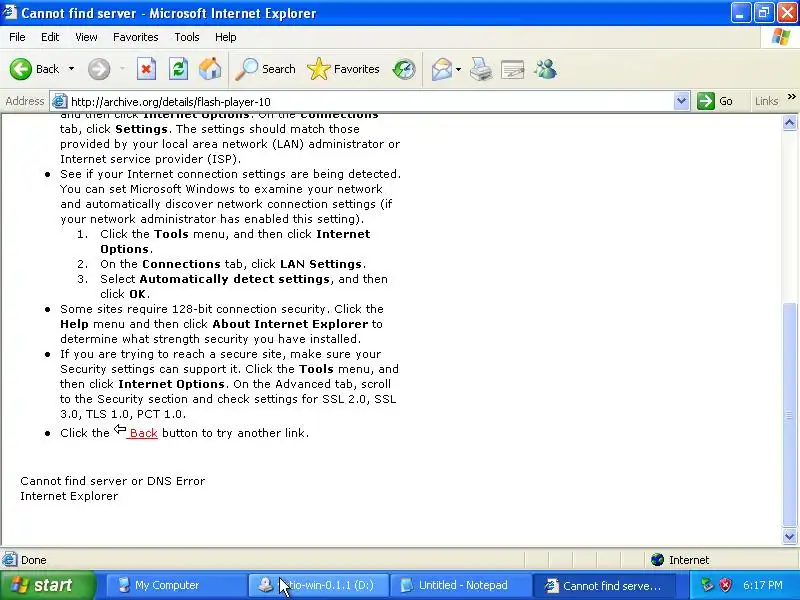Viewport: 800px width, 600px height.
Task: Click the Edit page icon
Action: pos(513,69)
